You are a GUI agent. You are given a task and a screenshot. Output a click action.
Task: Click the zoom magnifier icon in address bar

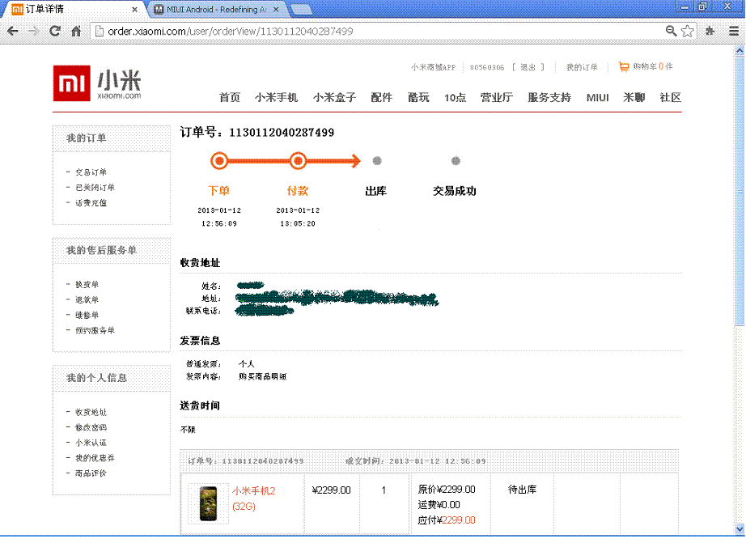(x=671, y=32)
